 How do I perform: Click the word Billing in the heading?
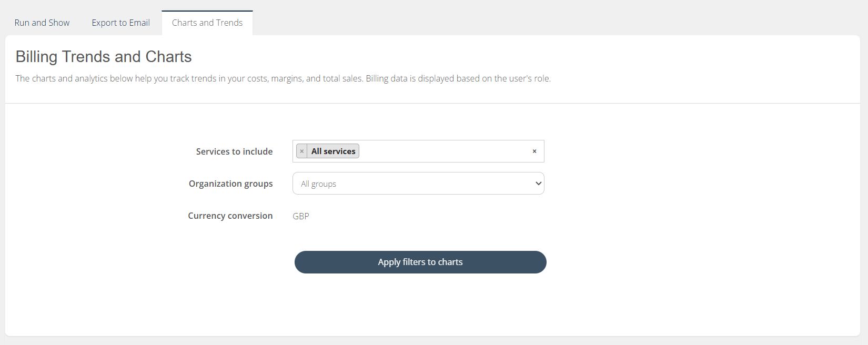[36, 57]
